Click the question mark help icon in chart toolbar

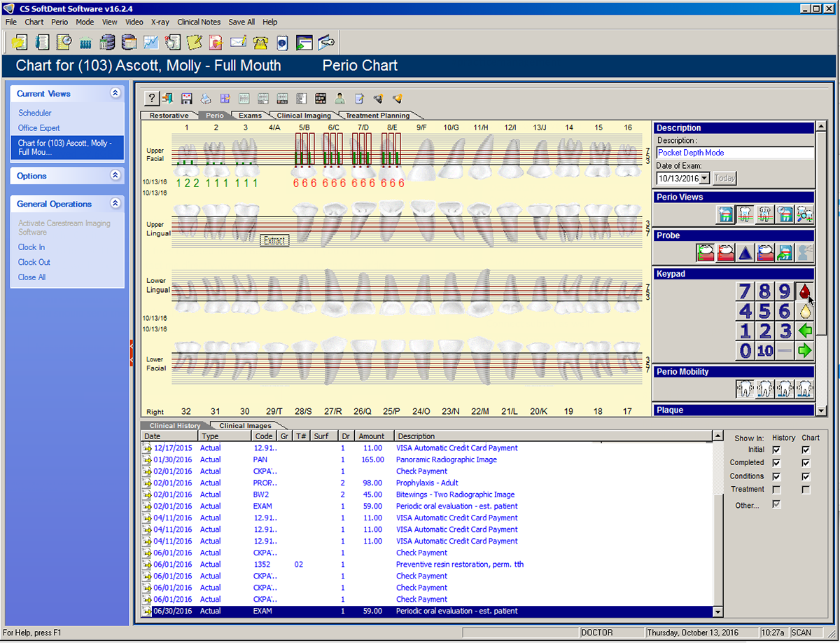[x=150, y=99]
